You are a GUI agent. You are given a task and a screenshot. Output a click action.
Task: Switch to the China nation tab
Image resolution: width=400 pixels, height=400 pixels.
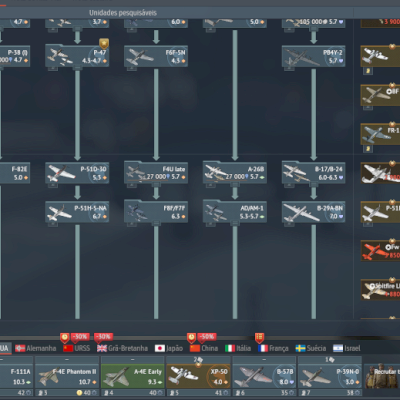[204, 348]
